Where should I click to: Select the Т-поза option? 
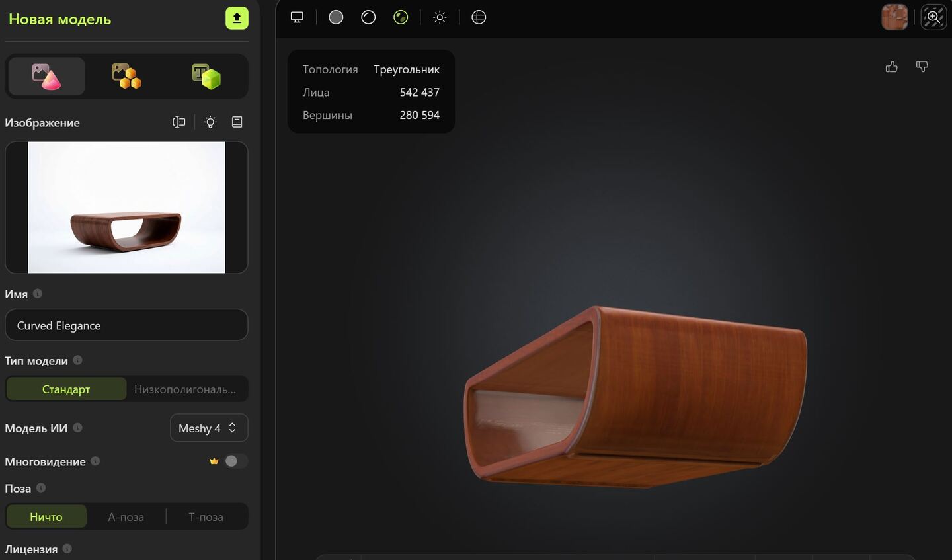(x=206, y=516)
